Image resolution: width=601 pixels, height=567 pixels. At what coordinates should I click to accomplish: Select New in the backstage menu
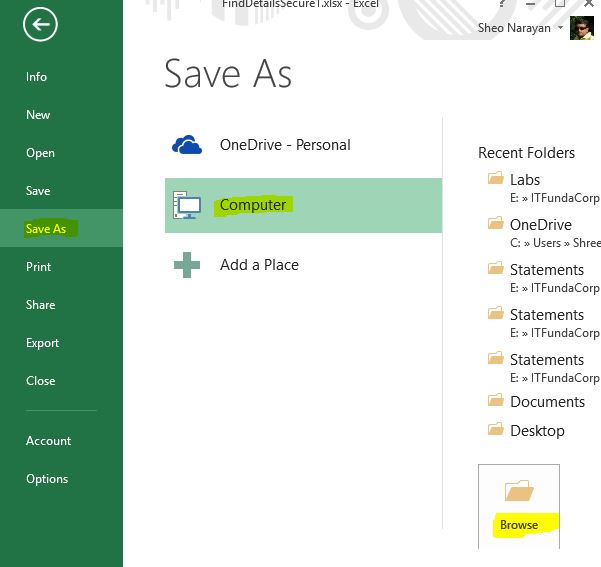[x=38, y=115]
